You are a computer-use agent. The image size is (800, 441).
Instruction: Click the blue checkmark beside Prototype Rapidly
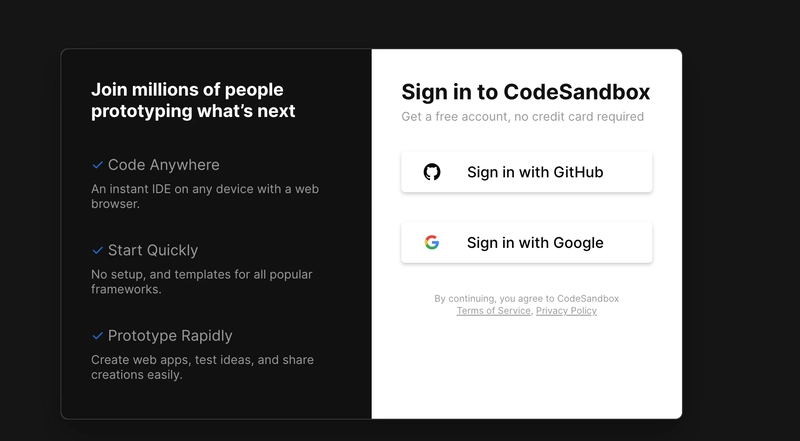pos(97,336)
